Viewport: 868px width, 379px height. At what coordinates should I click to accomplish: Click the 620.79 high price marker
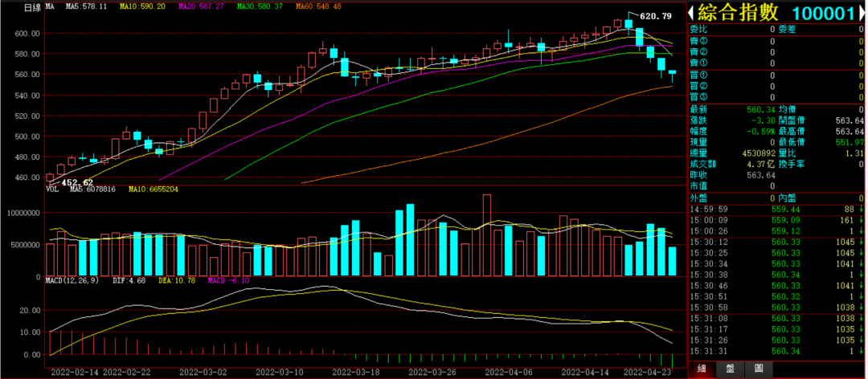(x=656, y=17)
